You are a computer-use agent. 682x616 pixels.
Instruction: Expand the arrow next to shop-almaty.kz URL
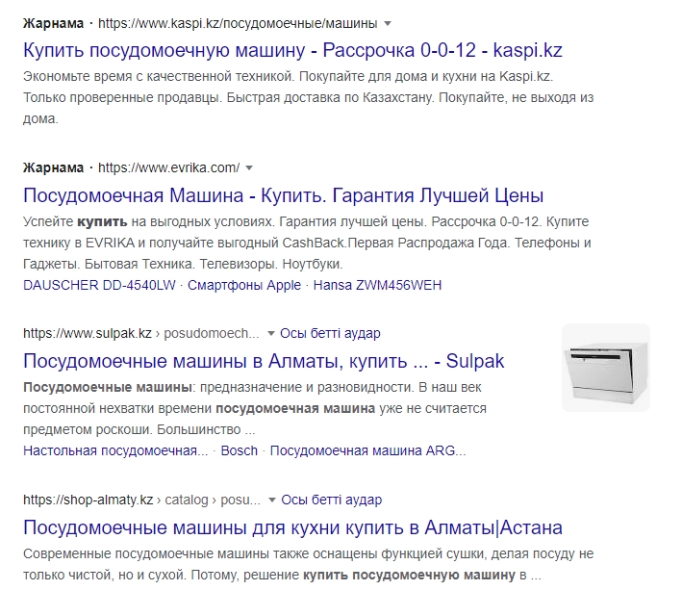coord(272,500)
